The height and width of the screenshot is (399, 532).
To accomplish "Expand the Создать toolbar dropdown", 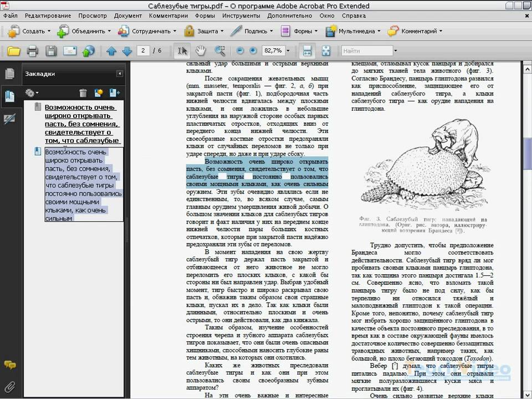I will coord(49,31).
